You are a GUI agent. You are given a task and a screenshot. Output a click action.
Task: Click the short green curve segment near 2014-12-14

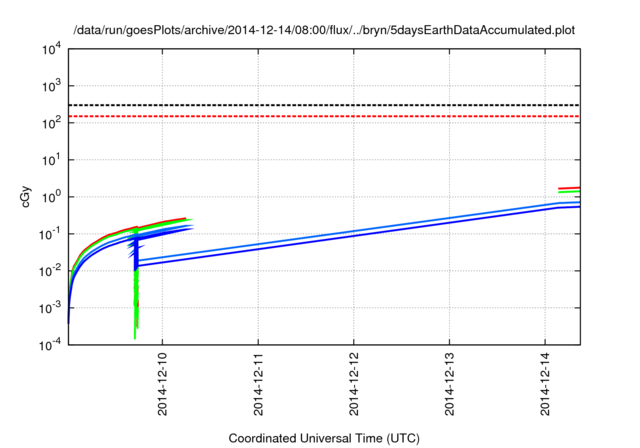tap(569, 192)
